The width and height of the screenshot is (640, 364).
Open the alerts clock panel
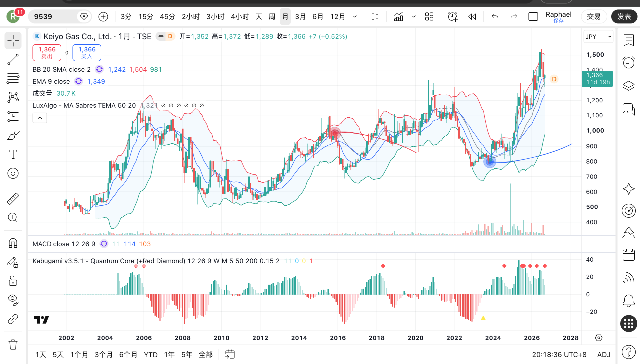tap(628, 62)
